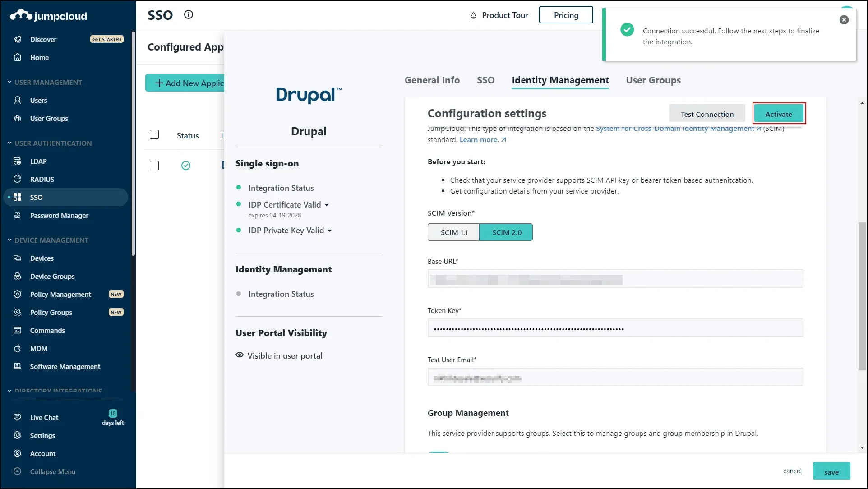Select the LDAP icon
The width and height of the screenshot is (868, 489).
(18, 161)
